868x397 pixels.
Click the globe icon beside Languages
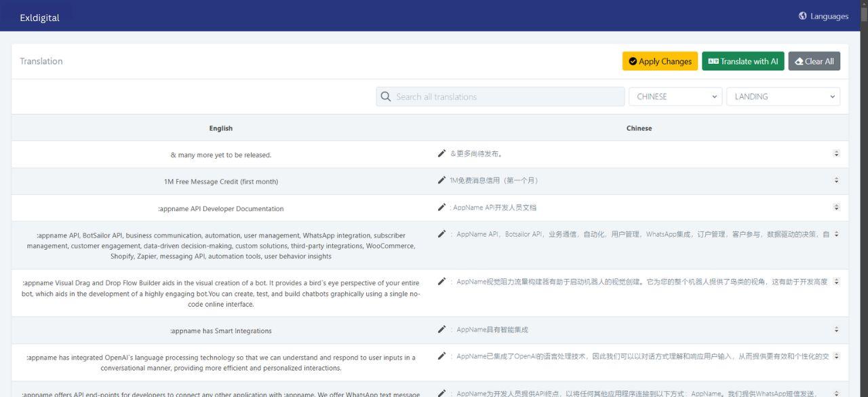tap(803, 16)
